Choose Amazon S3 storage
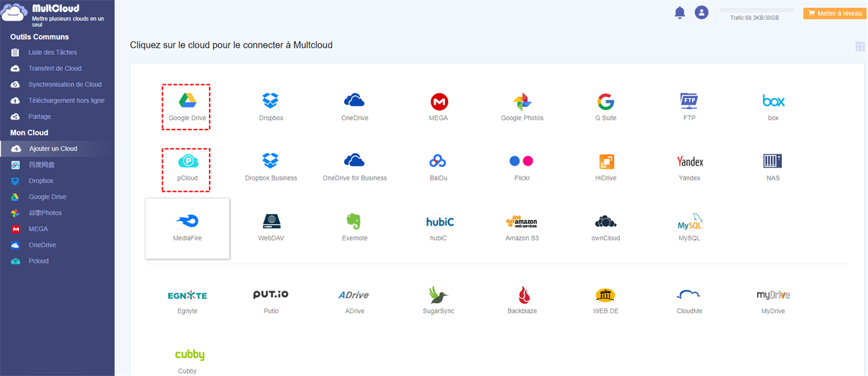This screenshot has height=376, width=868. point(522,222)
